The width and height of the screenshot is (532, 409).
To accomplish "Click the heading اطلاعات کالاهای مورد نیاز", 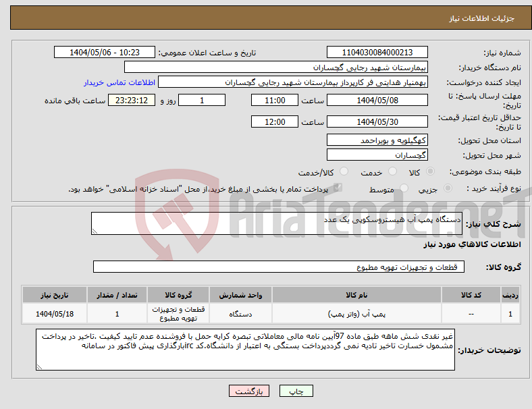I will [x=472, y=244].
